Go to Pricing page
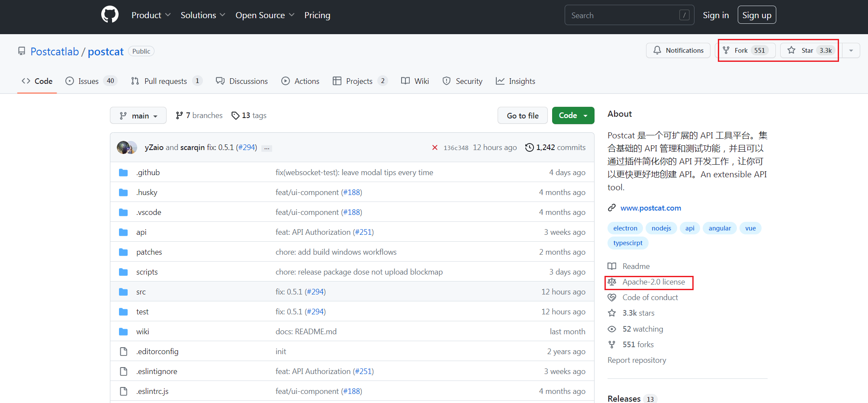The width and height of the screenshot is (868, 403). click(x=317, y=15)
